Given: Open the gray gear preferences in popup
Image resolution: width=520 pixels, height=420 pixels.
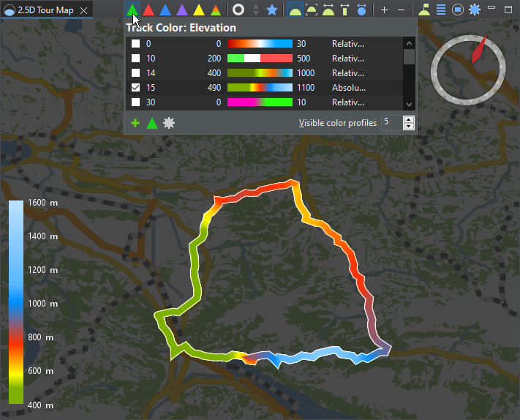Looking at the screenshot, I should [169, 123].
